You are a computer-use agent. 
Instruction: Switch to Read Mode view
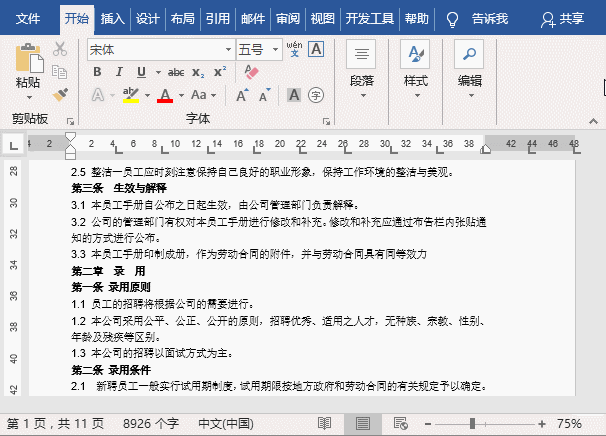[x=324, y=424]
